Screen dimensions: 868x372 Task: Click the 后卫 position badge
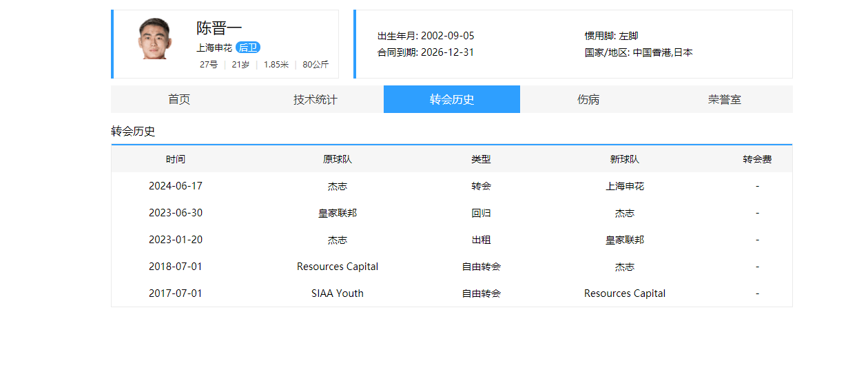click(248, 48)
